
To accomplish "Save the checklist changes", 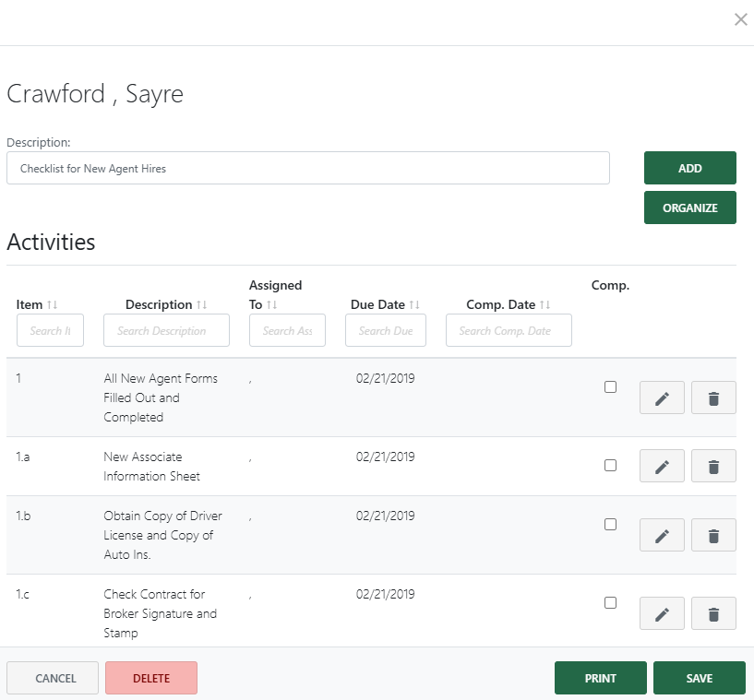I will [699, 677].
